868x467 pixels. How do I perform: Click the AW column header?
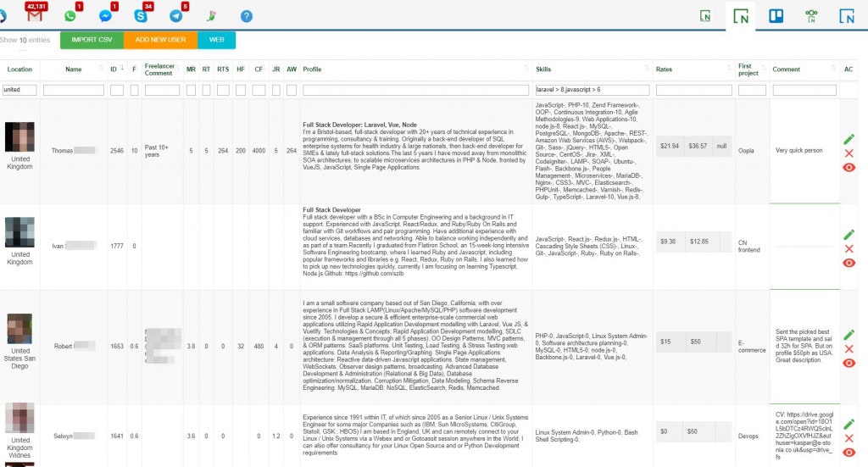point(292,69)
